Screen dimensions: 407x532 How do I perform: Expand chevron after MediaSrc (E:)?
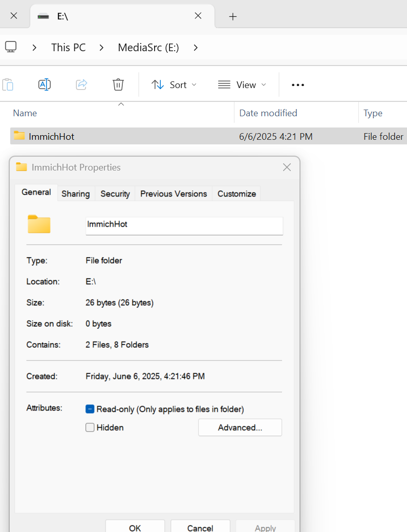(196, 48)
